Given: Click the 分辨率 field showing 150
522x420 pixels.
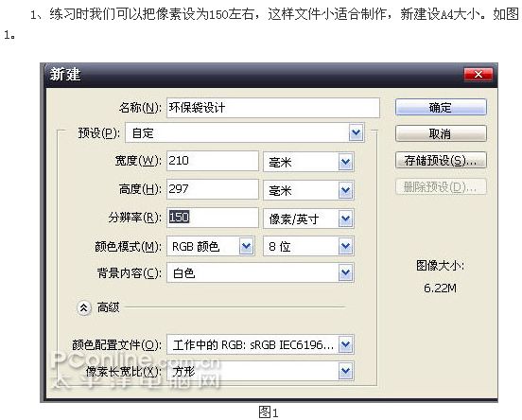Looking at the screenshot, I should tap(213, 218).
